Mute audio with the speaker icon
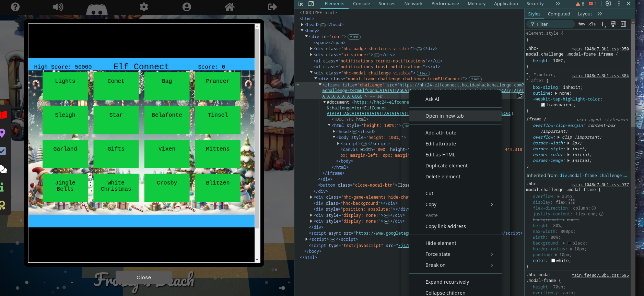The height and width of the screenshot is (296, 644). click(58, 7)
